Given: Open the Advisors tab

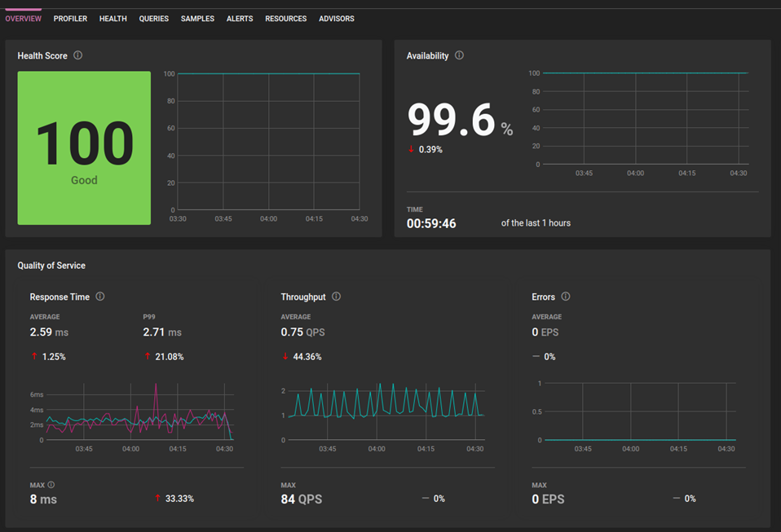Looking at the screenshot, I should coord(337,19).
